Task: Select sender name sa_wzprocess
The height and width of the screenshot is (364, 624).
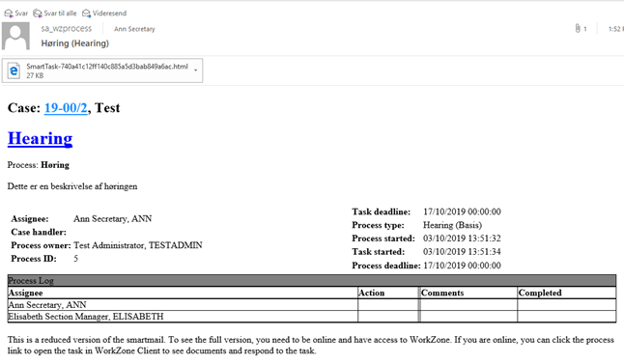Action: (67, 29)
